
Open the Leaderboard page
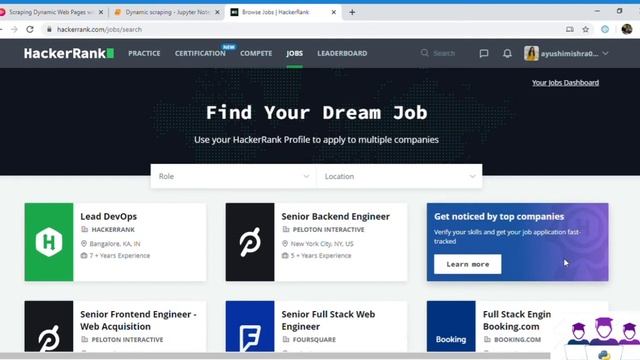tap(342, 53)
